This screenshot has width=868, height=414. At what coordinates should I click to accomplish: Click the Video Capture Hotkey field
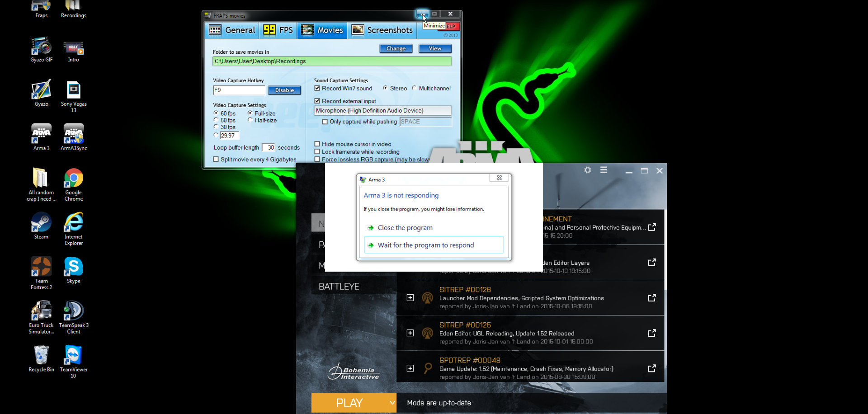point(239,90)
